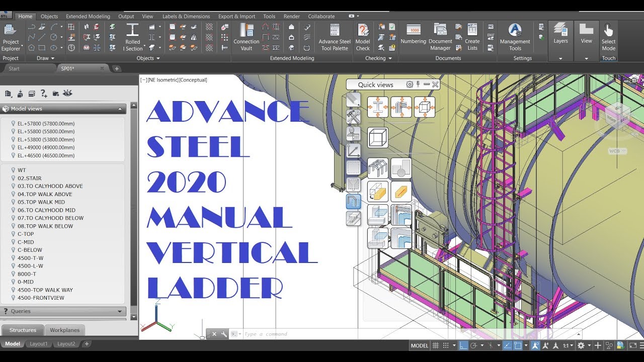Image resolution: width=644 pixels, height=362 pixels.
Task: Open the [NE Isometric] view control menu
Action: (163, 80)
